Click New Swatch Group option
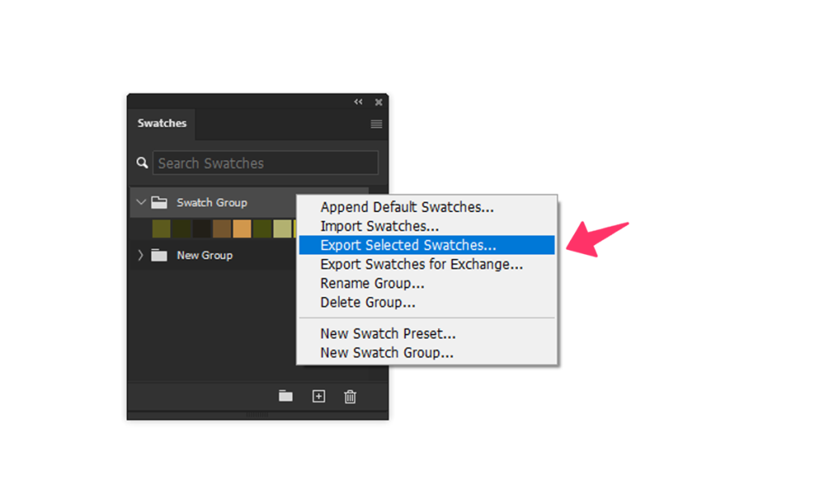Viewport: 829px width, 504px height. click(386, 352)
